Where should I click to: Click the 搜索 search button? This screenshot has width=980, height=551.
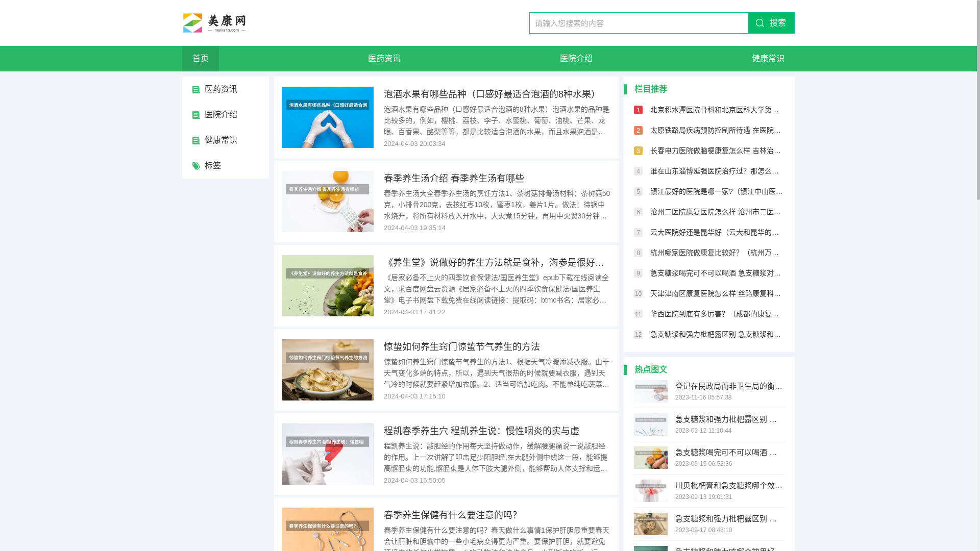[x=771, y=23]
